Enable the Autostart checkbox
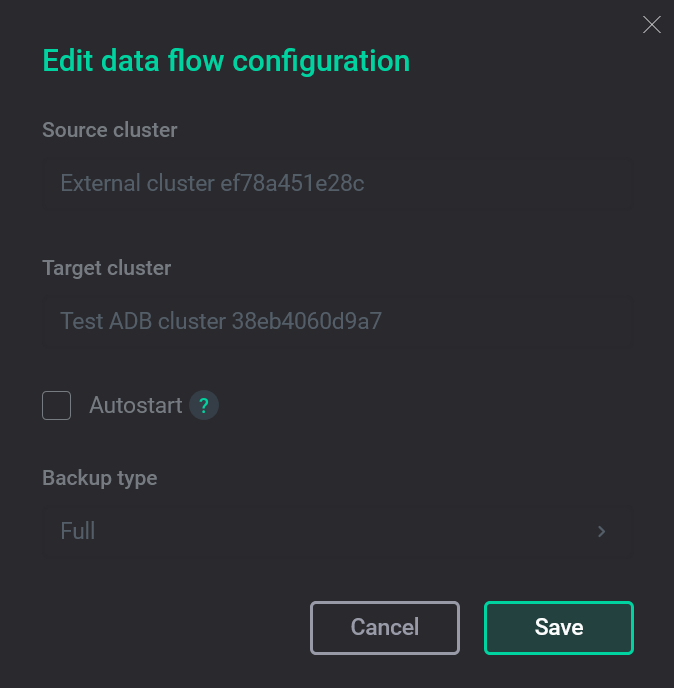674x688 pixels. click(x=57, y=405)
